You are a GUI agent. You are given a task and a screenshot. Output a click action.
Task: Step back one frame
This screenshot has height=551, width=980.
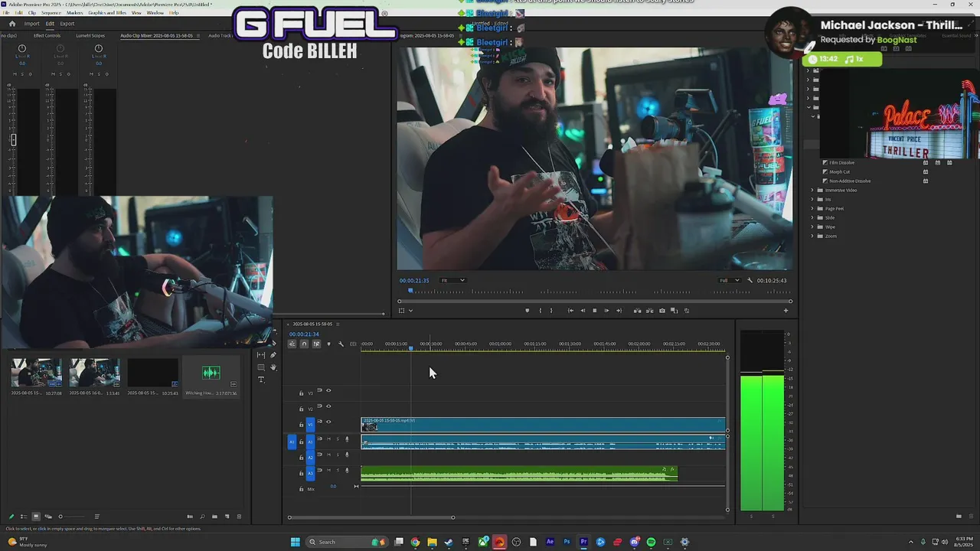click(583, 311)
